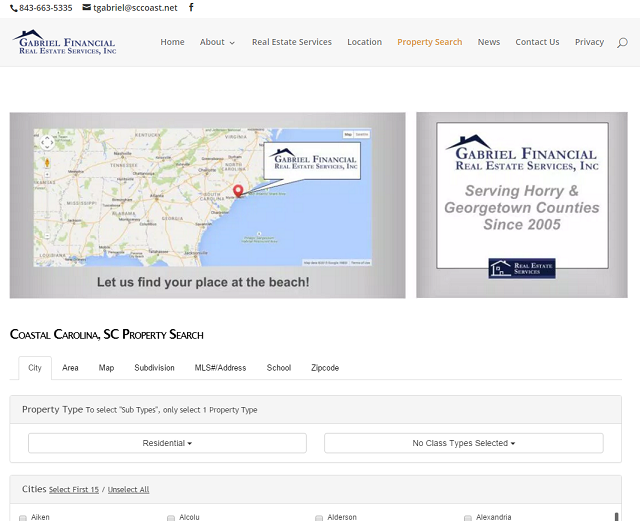Click the map zoom out button
Viewport: 640px width, 521px height.
[x=47, y=236]
